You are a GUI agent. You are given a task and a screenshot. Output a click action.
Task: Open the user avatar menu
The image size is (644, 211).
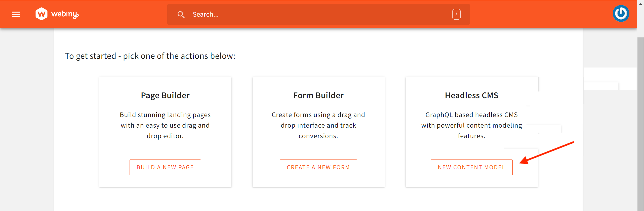pyautogui.click(x=621, y=14)
